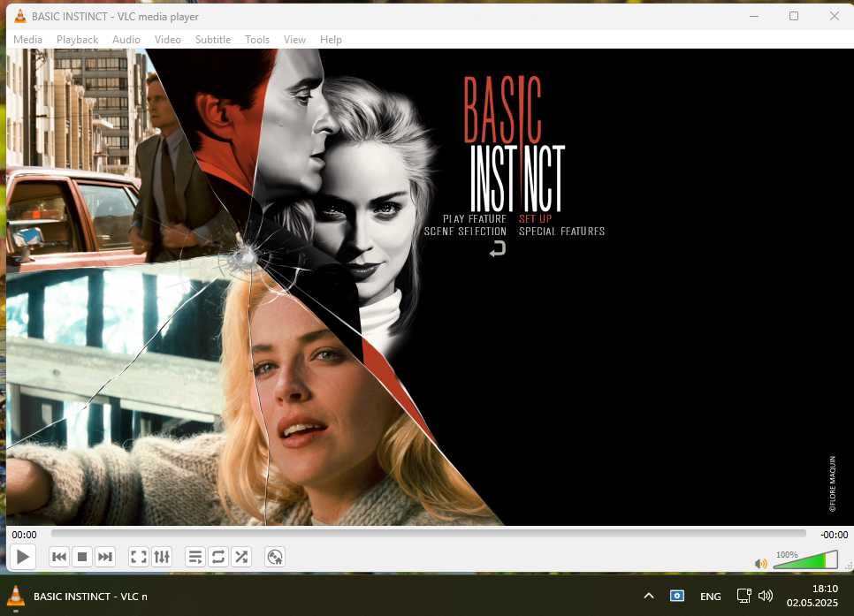Click BASIC INSTINCT VLC taskbar button
The height and width of the screenshot is (616, 854).
coord(79,597)
